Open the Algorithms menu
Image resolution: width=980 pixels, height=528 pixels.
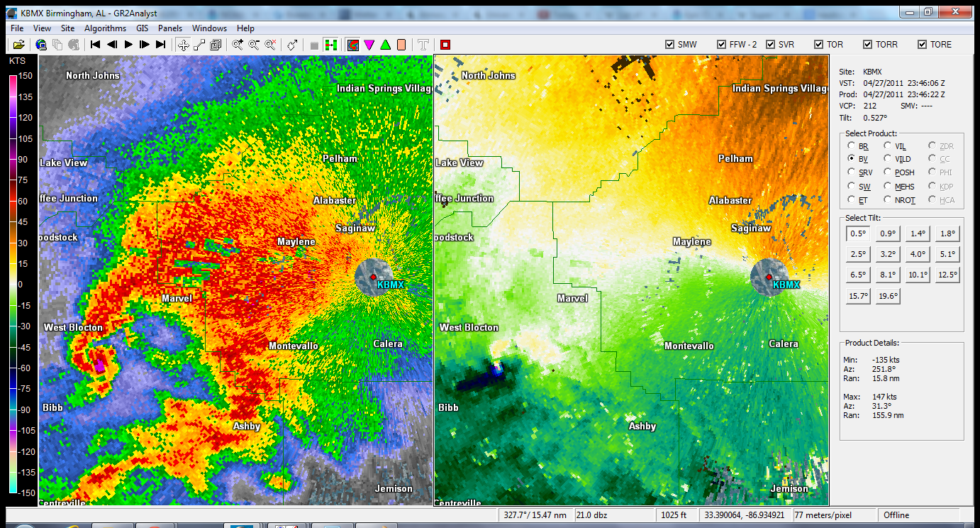pyautogui.click(x=105, y=28)
